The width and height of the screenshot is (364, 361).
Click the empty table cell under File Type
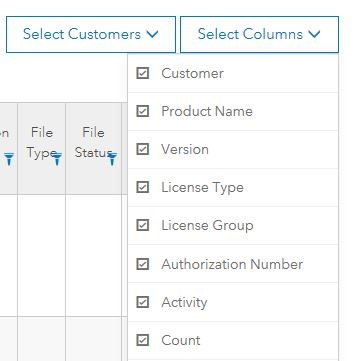pos(41,255)
